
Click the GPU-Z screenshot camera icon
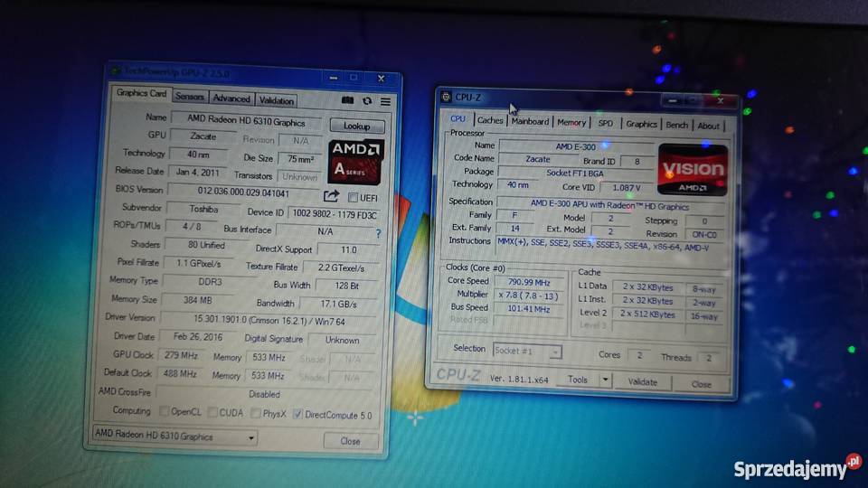(x=347, y=100)
